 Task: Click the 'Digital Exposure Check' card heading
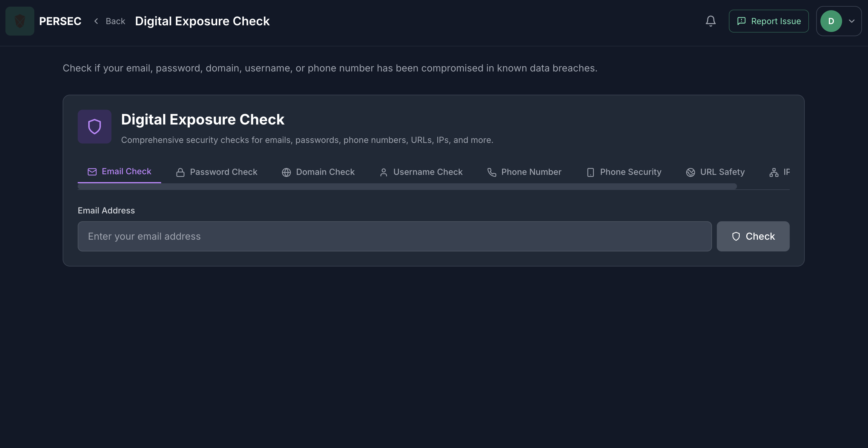coord(203,119)
